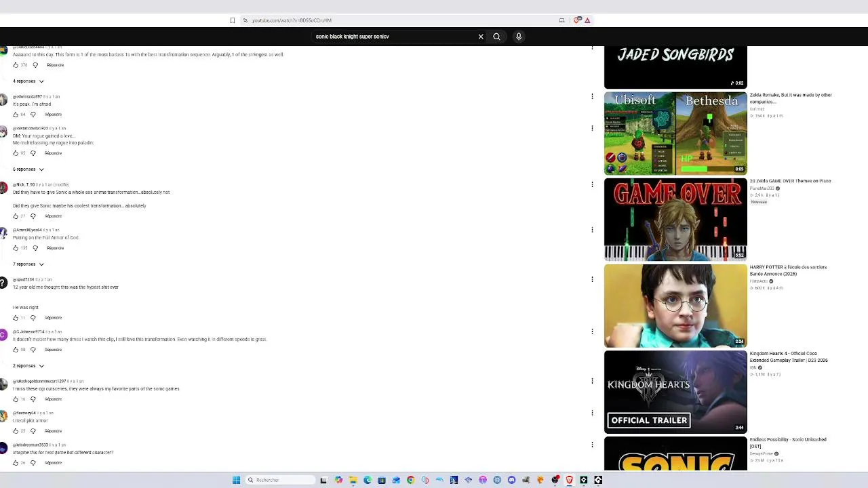Open the question-mark avatar beside "12 year old me"
The width and height of the screenshot is (868, 488).
pyautogui.click(x=3, y=283)
